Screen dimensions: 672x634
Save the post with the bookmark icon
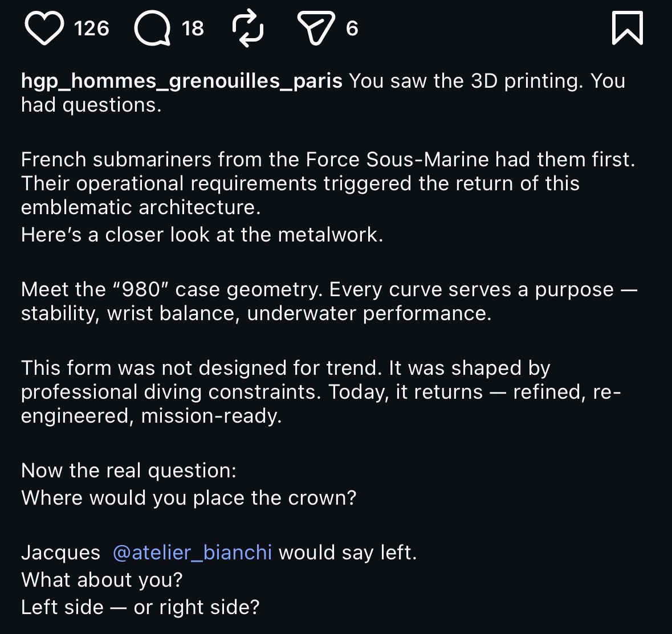627,28
